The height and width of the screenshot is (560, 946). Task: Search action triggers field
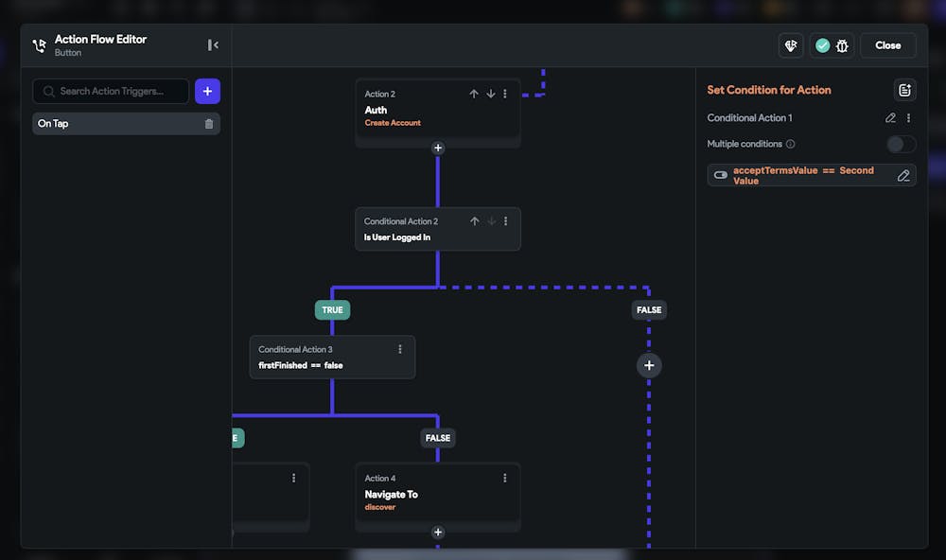(x=111, y=91)
